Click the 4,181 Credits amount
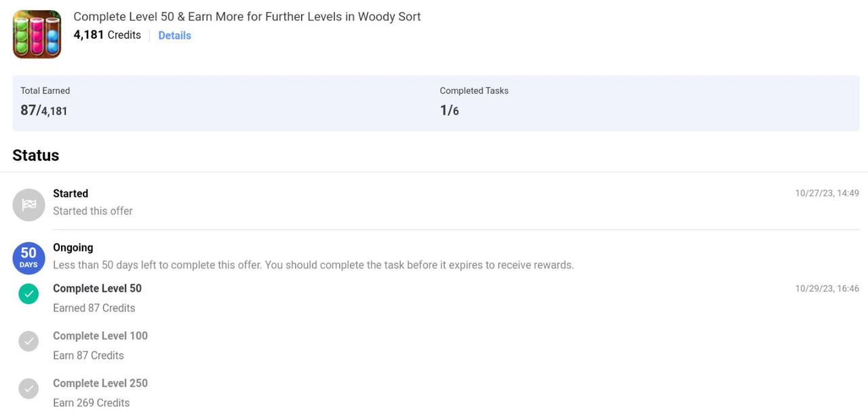The height and width of the screenshot is (418, 868). (107, 35)
